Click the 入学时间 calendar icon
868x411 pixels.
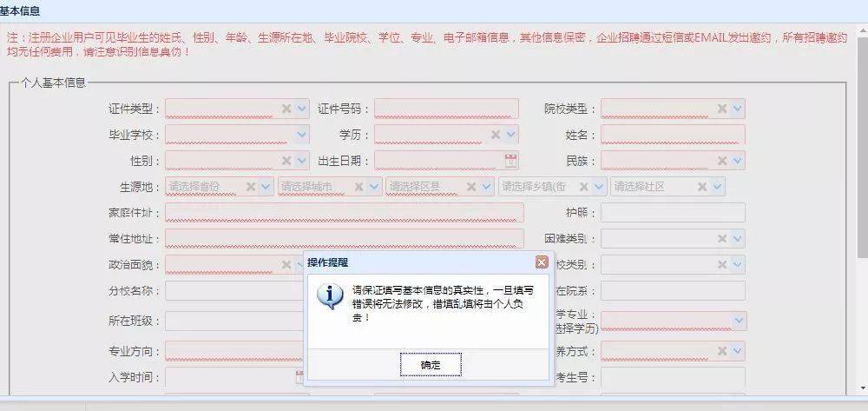[x=300, y=377]
